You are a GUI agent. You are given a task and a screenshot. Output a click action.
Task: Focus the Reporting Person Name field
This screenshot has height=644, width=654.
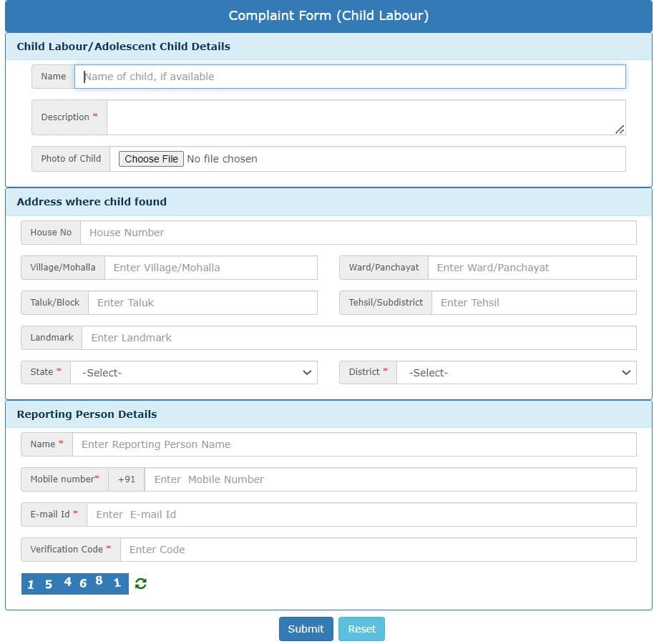point(354,444)
